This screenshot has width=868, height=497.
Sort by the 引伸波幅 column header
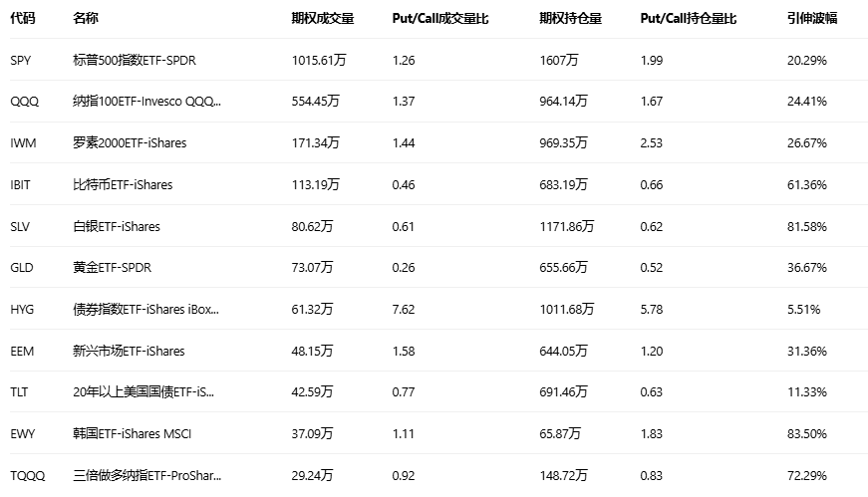coord(811,18)
